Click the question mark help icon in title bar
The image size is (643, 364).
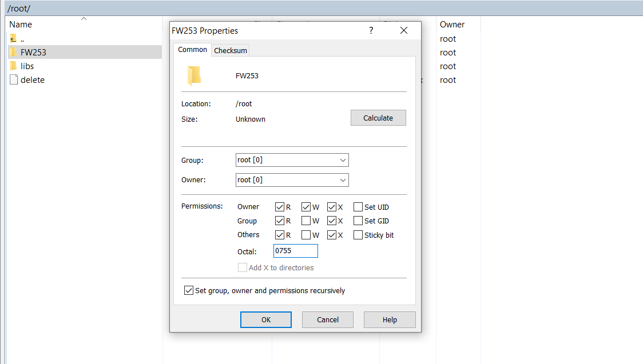click(x=371, y=30)
